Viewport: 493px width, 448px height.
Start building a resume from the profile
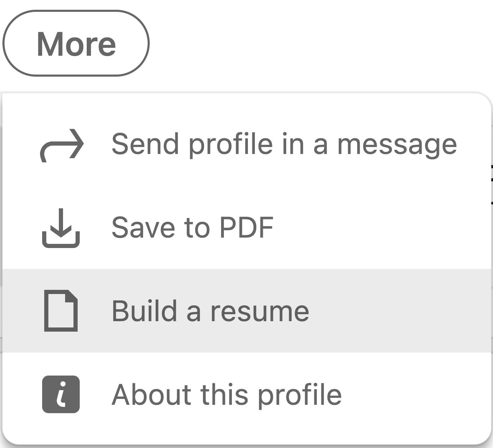pos(210,311)
